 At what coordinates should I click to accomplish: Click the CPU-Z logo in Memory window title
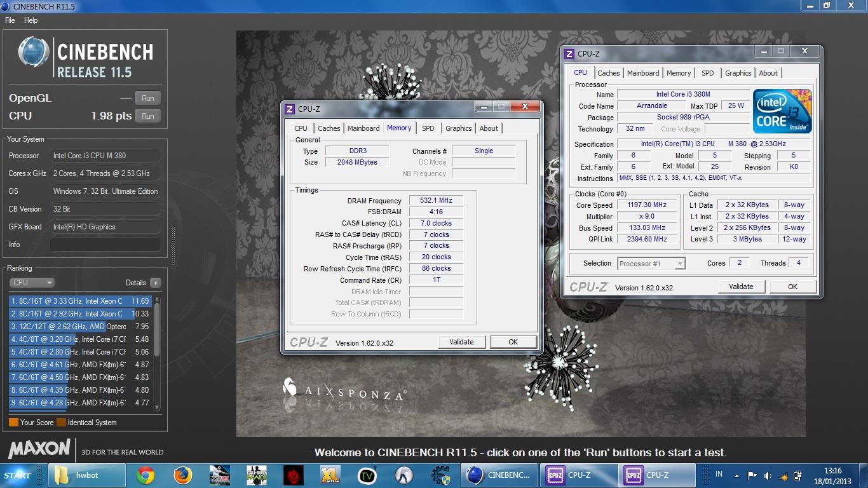click(290, 109)
